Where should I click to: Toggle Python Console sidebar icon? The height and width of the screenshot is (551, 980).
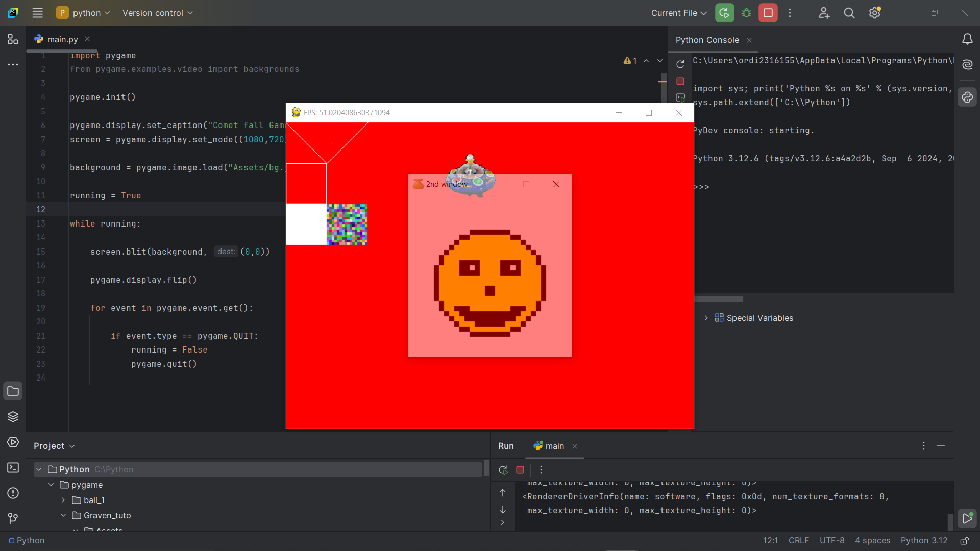click(x=967, y=97)
